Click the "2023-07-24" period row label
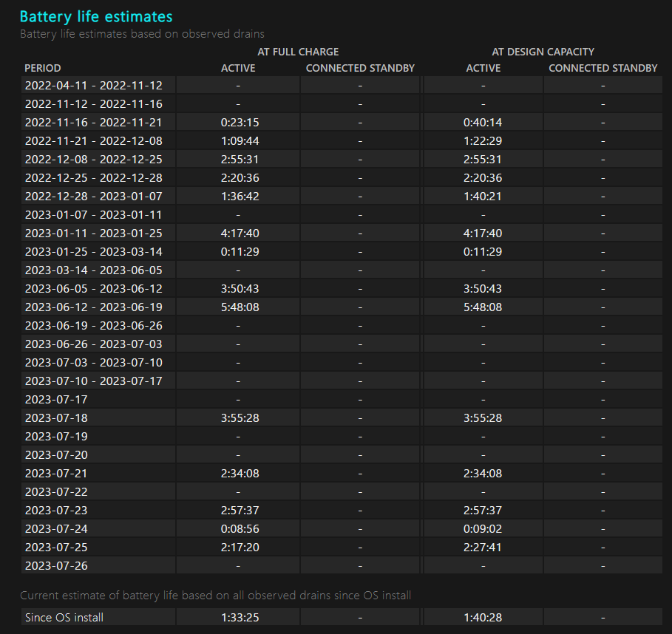Viewport: 672px width, 634px height. (x=56, y=528)
